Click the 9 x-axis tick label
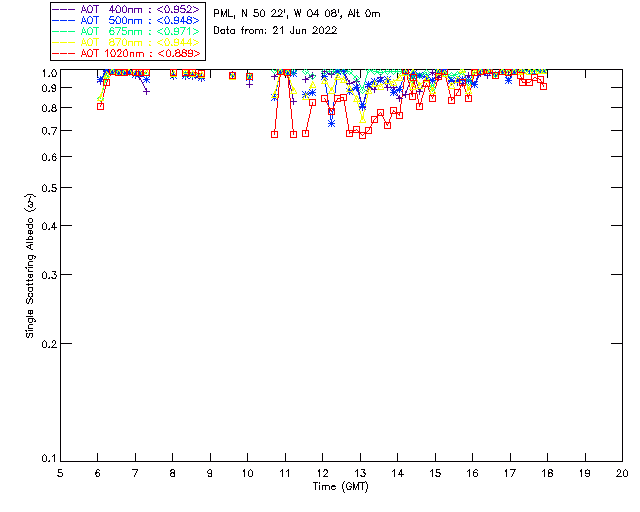The image size is (640, 512). coord(210,473)
